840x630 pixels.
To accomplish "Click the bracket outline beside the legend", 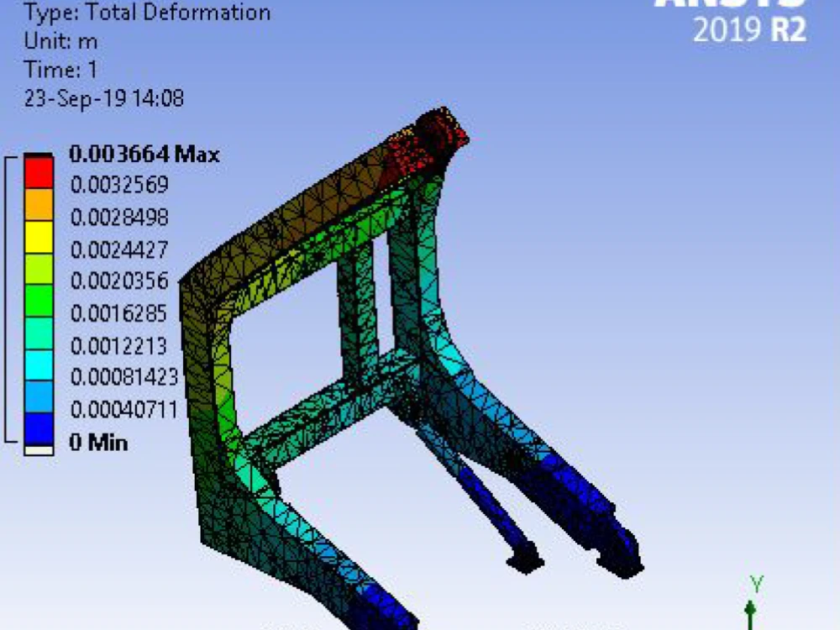I will point(7,294).
